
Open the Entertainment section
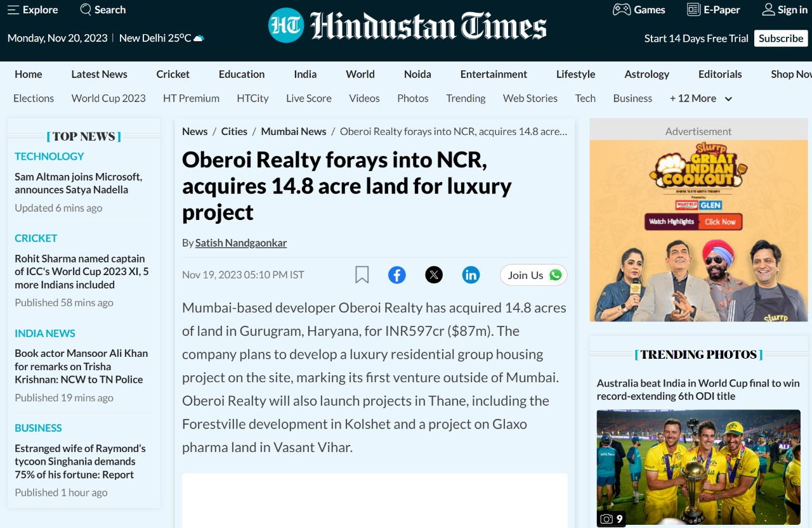click(x=494, y=74)
